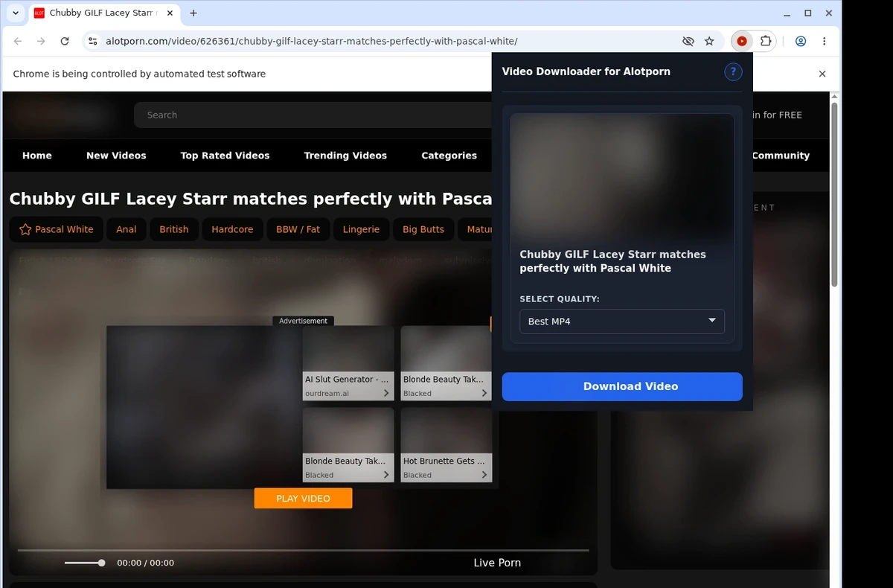The width and height of the screenshot is (893, 588).
Task: Open the Lingerie tag link
Action: (x=361, y=229)
